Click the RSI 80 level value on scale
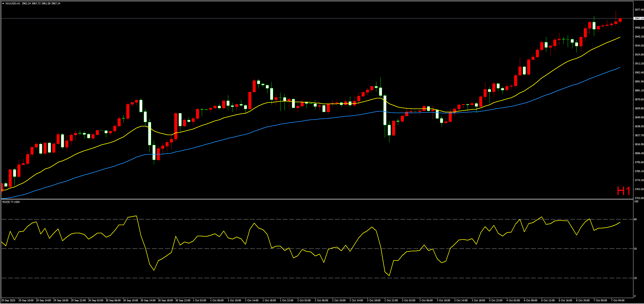This screenshot has width=644, height=304. pyautogui.click(x=635, y=219)
